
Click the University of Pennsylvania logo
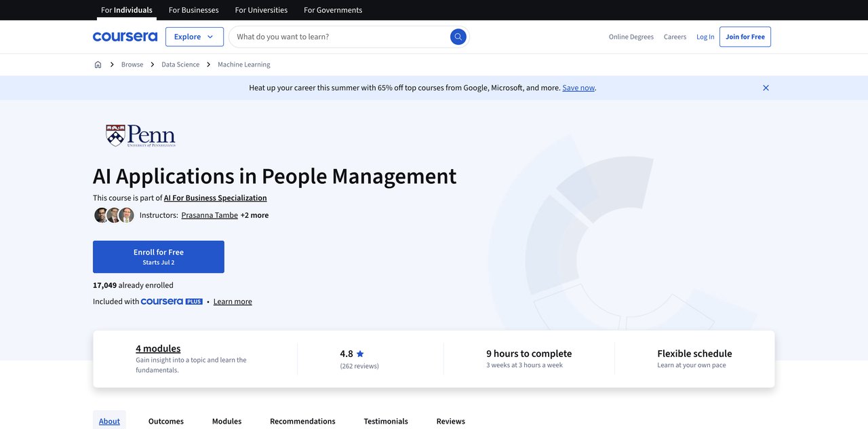pyautogui.click(x=140, y=136)
